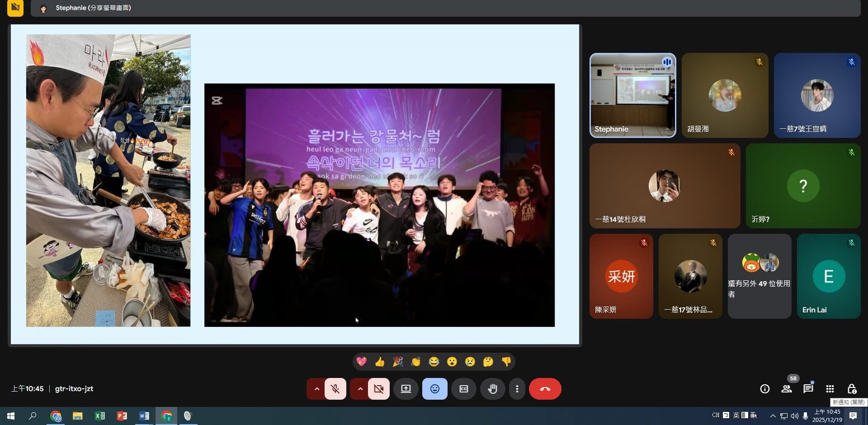
Task: Expand hidden icons in the system tray
Action: point(773,416)
